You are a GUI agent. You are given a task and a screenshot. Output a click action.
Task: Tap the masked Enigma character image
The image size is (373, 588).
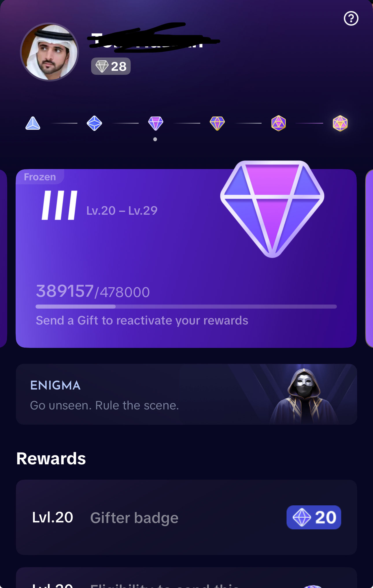(x=304, y=395)
